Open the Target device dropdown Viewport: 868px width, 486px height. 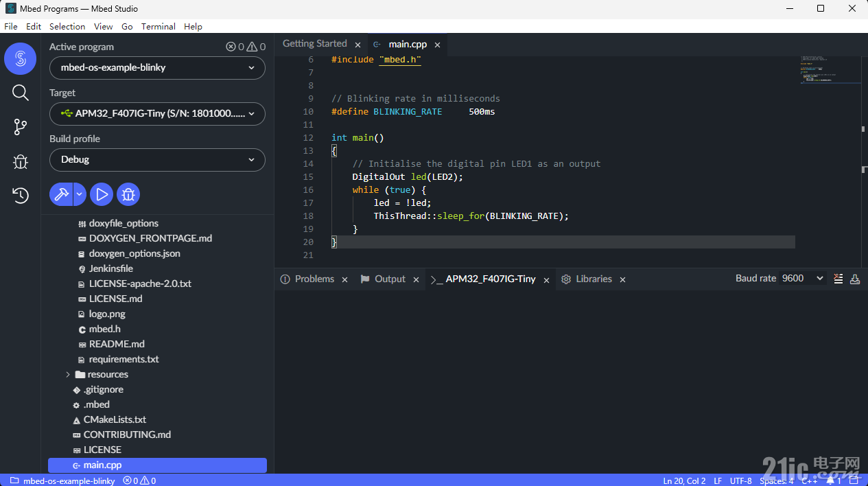point(157,114)
